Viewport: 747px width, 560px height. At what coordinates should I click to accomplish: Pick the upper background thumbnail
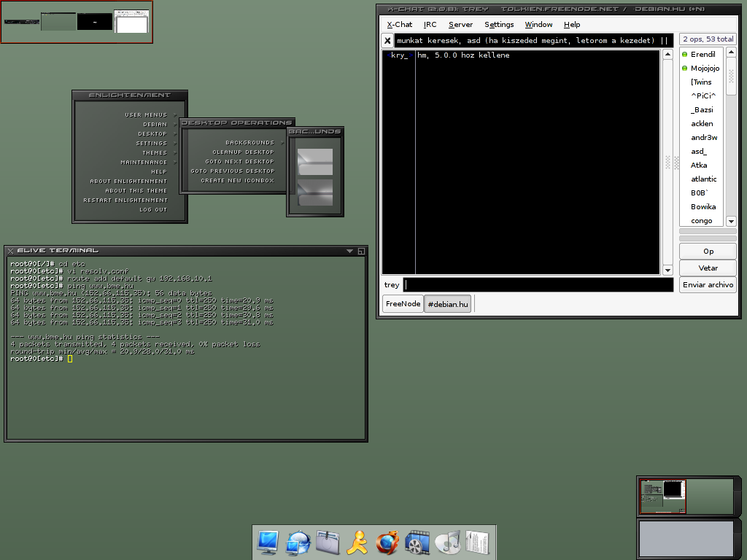[315, 162]
